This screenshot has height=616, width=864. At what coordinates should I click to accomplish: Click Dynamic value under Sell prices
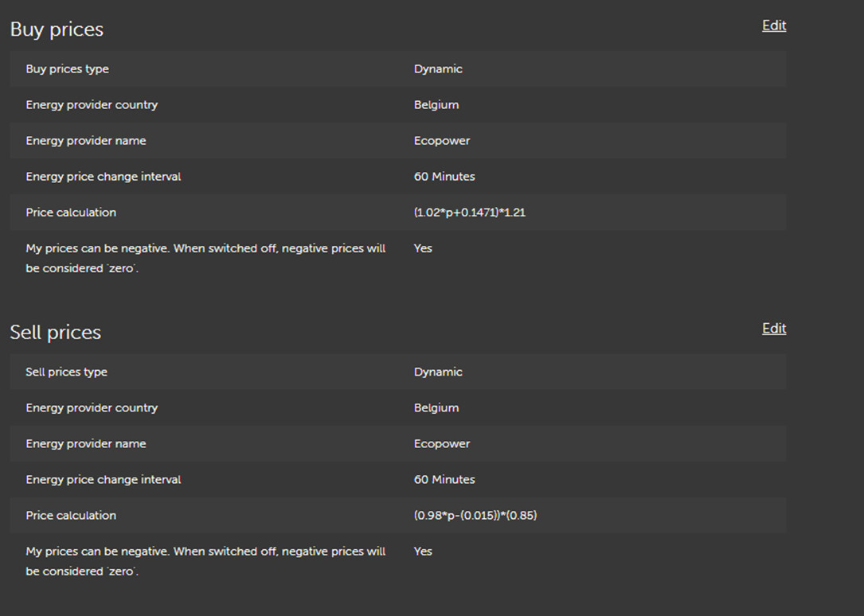[x=438, y=372]
